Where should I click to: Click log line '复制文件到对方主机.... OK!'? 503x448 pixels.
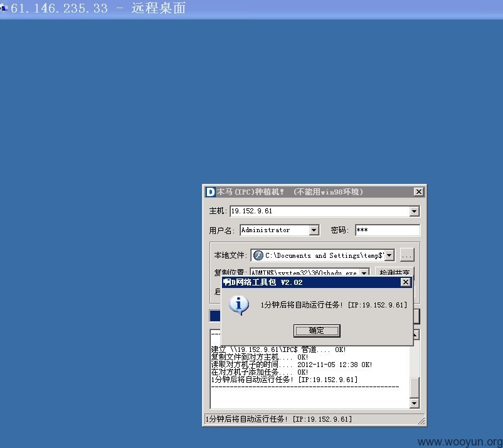click(x=260, y=357)
